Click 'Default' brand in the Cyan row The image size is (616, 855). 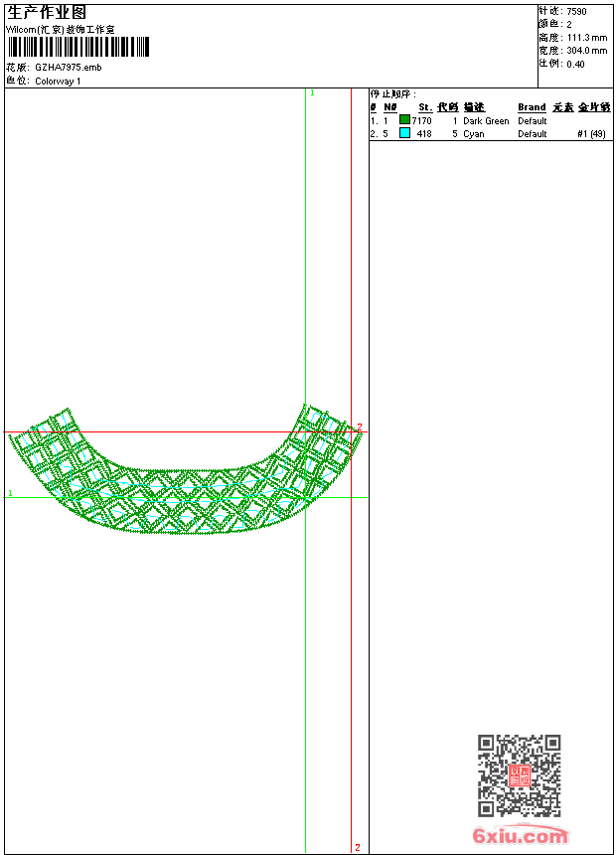pos(533,134)
